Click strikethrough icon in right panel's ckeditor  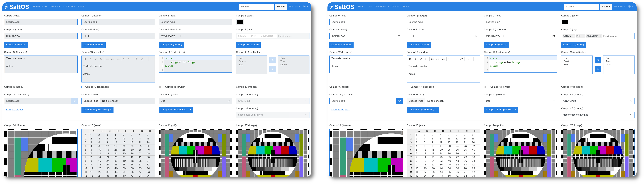click(426, 59)
